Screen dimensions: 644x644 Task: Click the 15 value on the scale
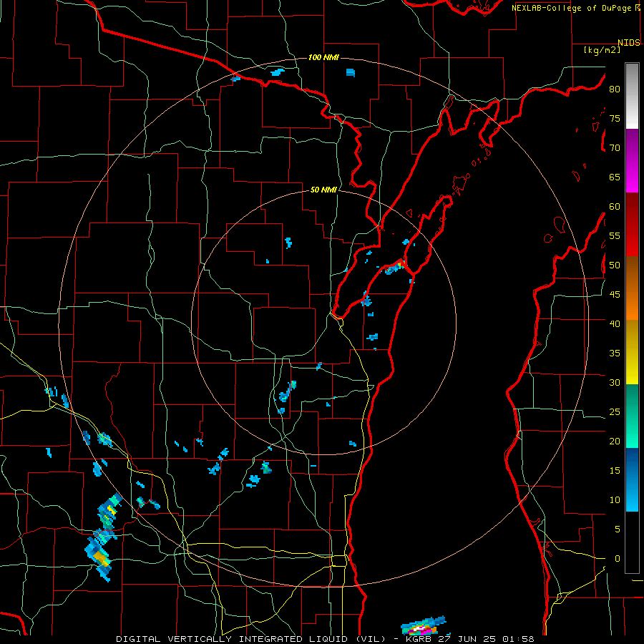tap(615, 470)
